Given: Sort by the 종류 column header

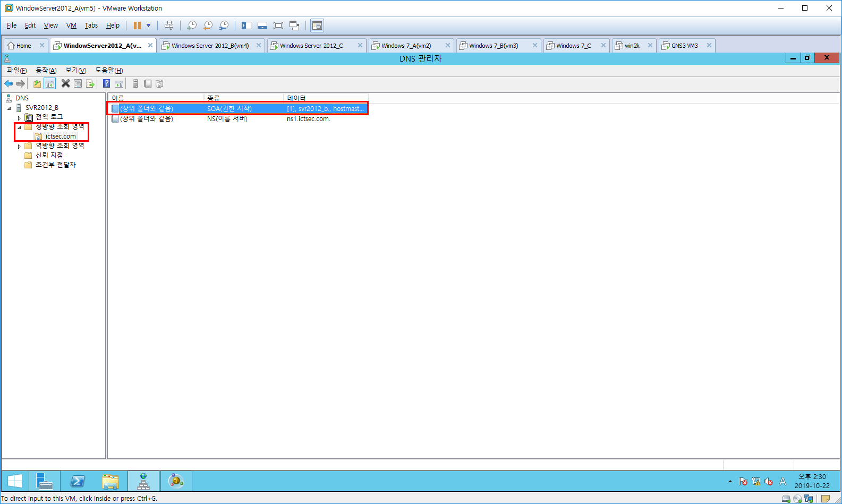Looking at the screenshot, I should coord(244,98).
